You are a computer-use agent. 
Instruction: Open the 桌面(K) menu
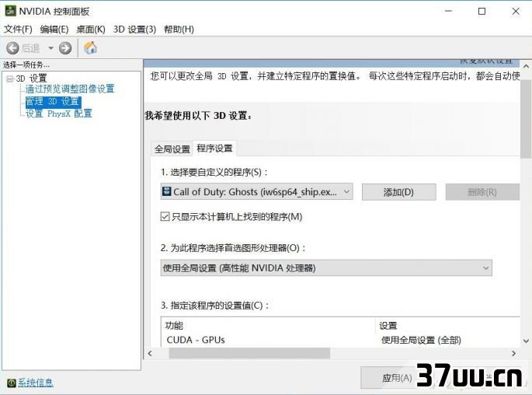[x=91, y=30]
